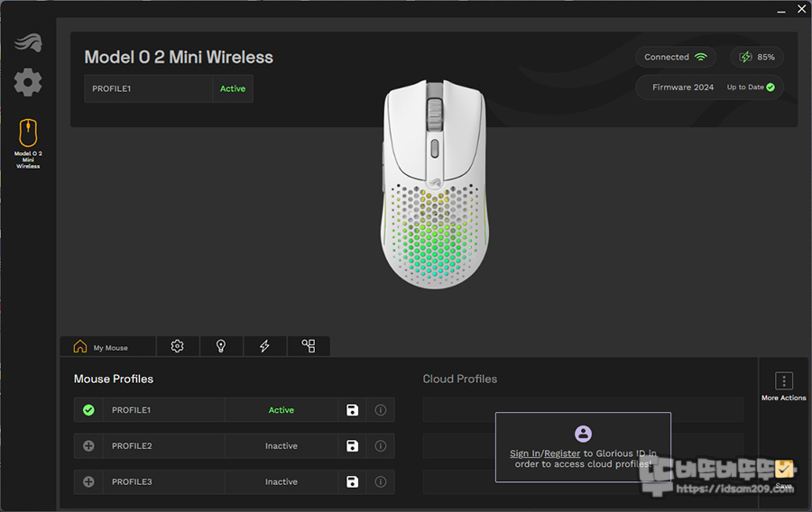
Task: Open the key binding layout tab
Action: pyautogui.click(x=309, y=346)
